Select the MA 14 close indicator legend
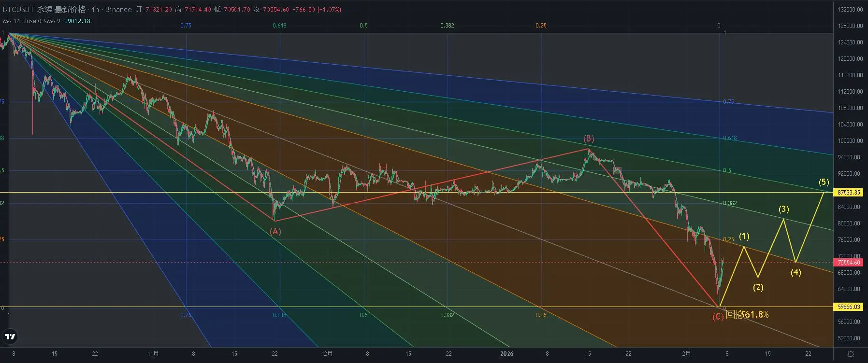868x363 pixels. click(32, 21)
